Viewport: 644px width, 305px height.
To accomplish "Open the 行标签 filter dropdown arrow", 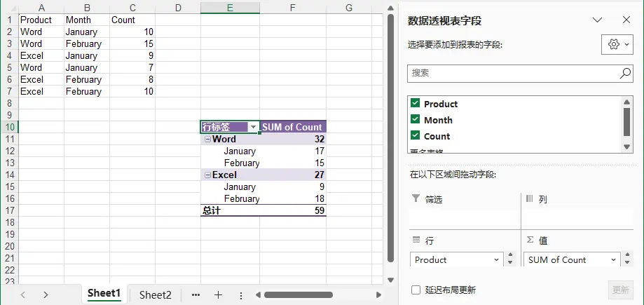I will tap(254, 127).
